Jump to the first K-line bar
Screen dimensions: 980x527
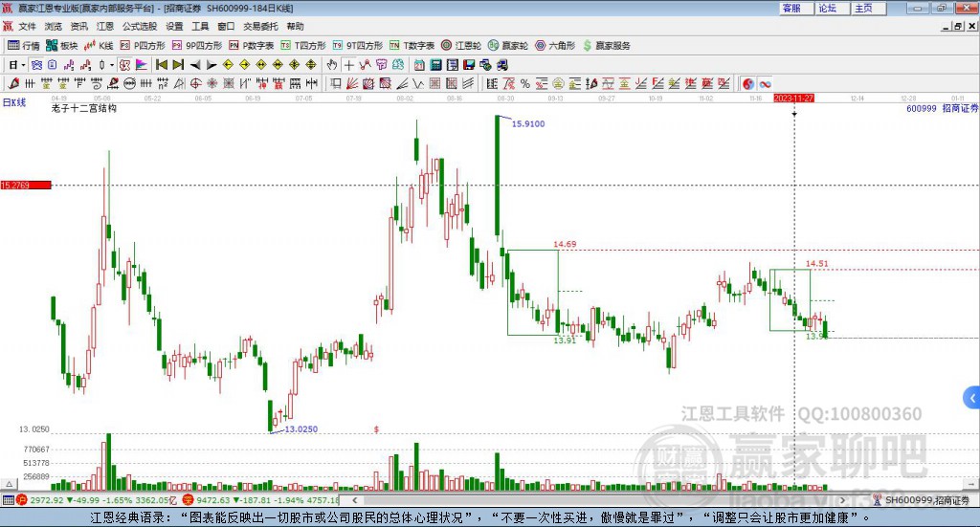(x=161, y=65)
